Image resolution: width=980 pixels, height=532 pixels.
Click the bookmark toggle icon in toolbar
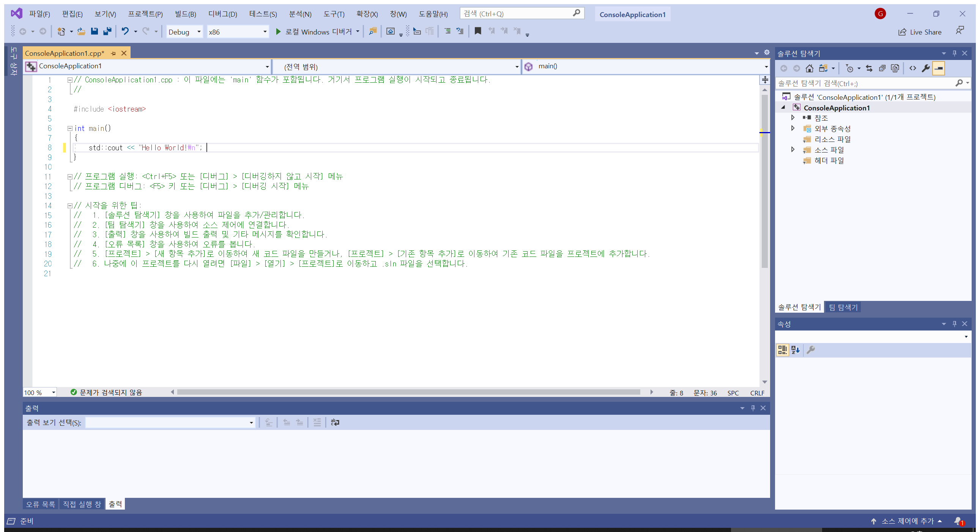click(478, 31)
